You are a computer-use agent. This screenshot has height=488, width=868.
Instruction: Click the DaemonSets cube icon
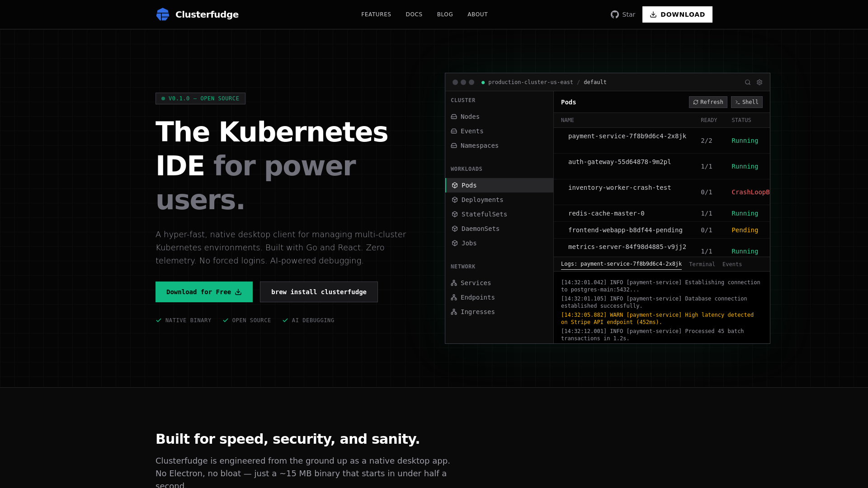pos(455,229)
